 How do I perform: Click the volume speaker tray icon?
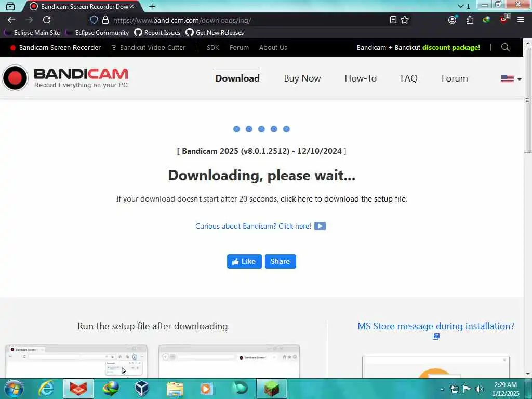tap(480, 389)
